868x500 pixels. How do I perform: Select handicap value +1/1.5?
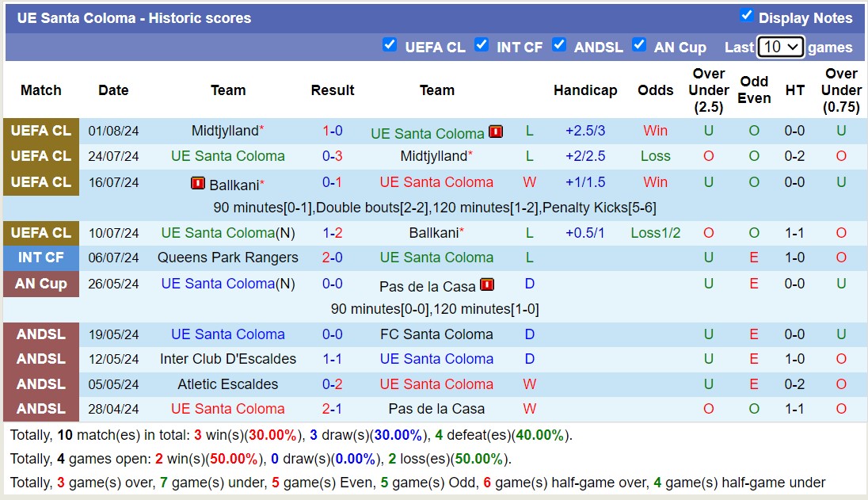[585, 182]
